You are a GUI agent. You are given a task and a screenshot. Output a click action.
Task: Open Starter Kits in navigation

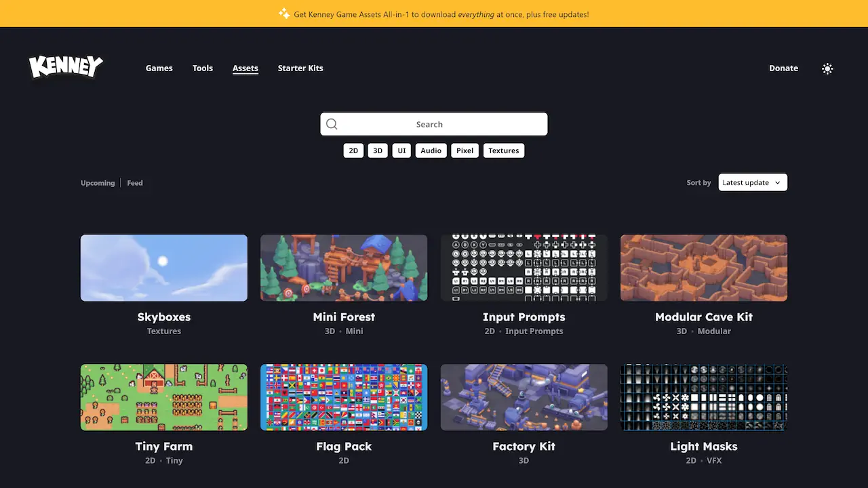point(300,68)
